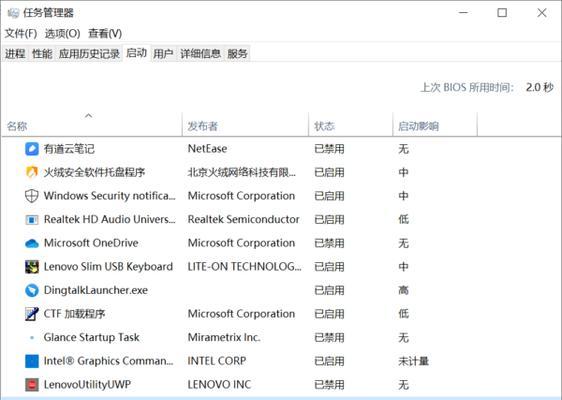The height and width of the screenshot is (400, 562).
Task: Switch to the 详细信息 tab
Action: pyautogui.click(x=200, y=54)
